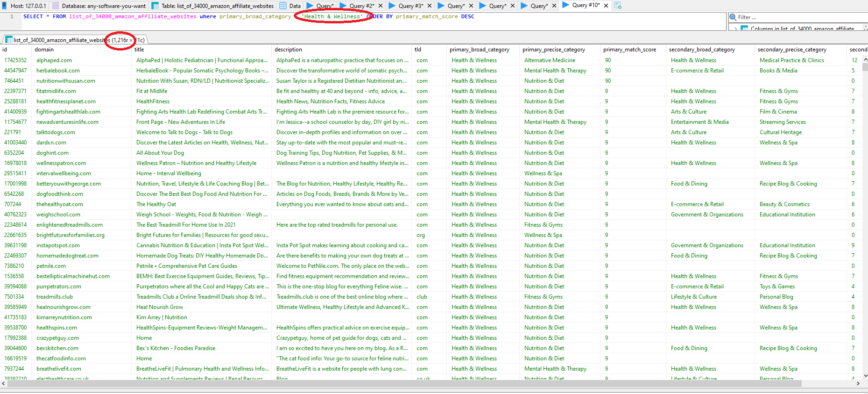
Task: Click the horizontal scrollbar thumb
Action: click(x=404, y=383)
